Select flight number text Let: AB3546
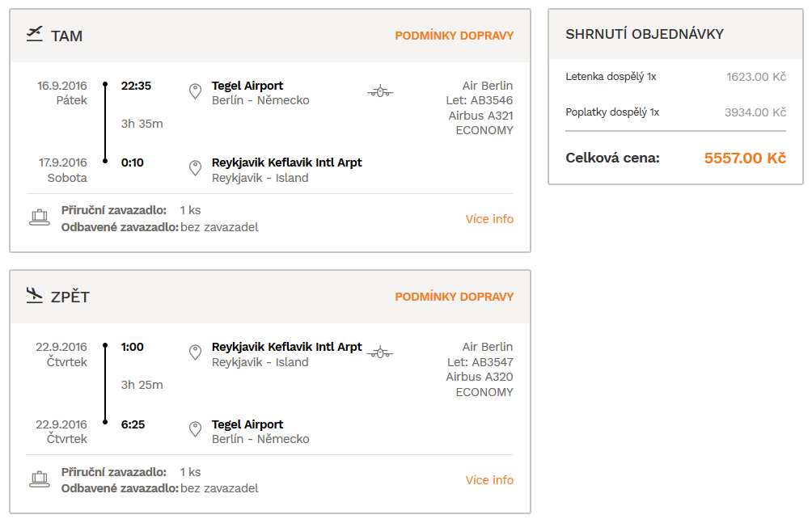 [x=480, y=100]
